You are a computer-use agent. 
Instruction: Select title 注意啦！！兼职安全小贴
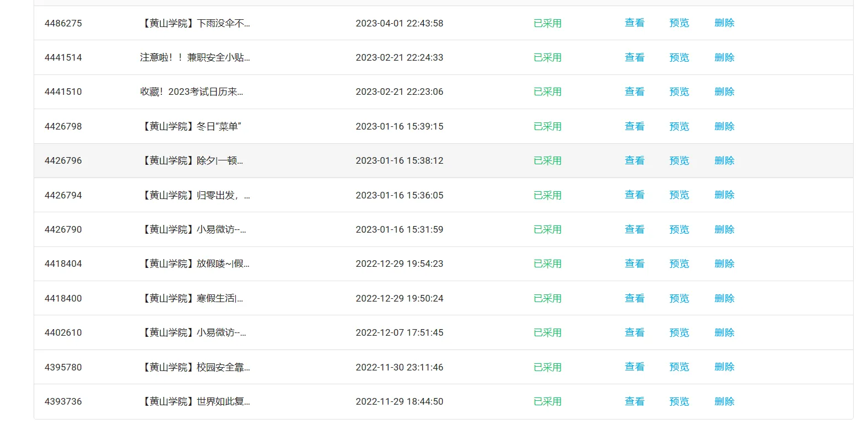(195, 57)
